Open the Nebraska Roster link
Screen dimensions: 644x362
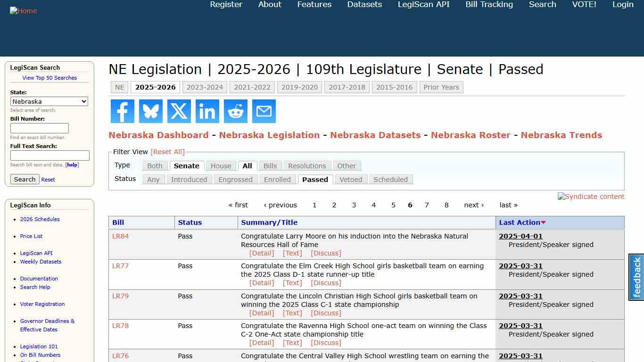471,135
